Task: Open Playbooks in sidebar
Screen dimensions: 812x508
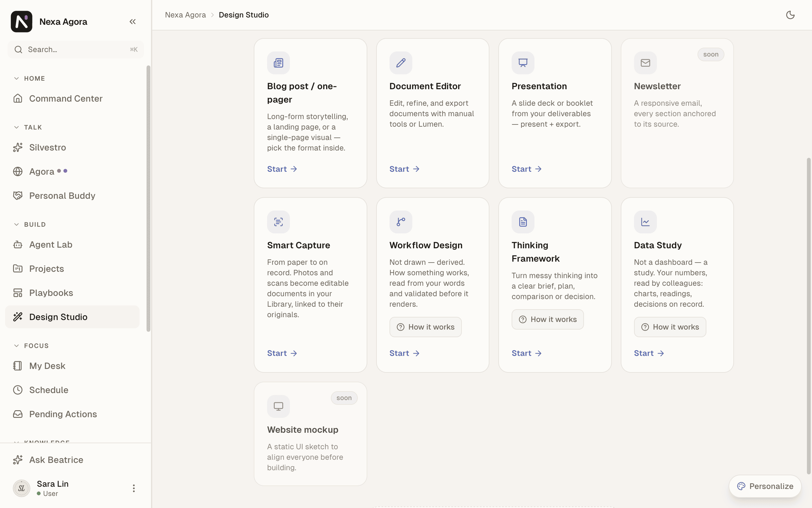Action: click(x=72, y=293)
